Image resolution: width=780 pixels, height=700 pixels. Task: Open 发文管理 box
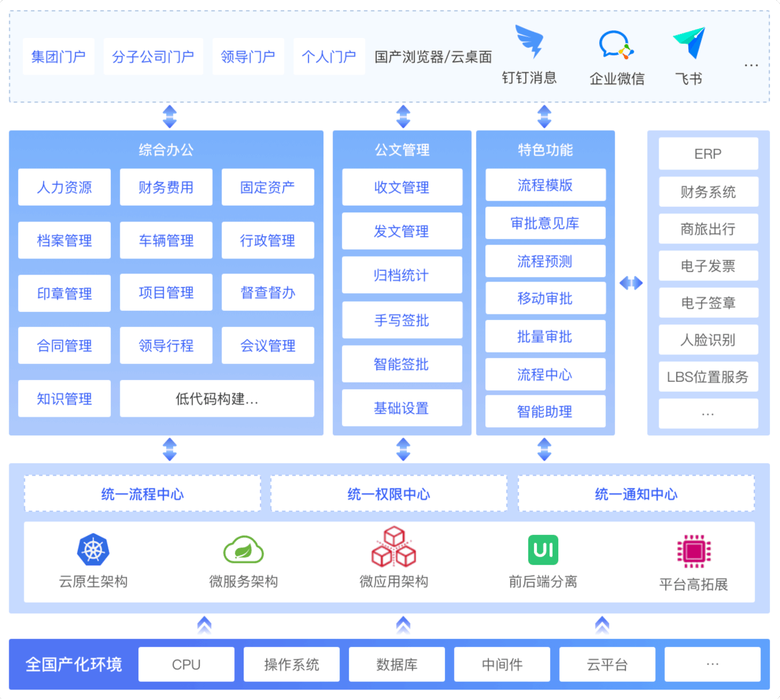click(402, 231)
